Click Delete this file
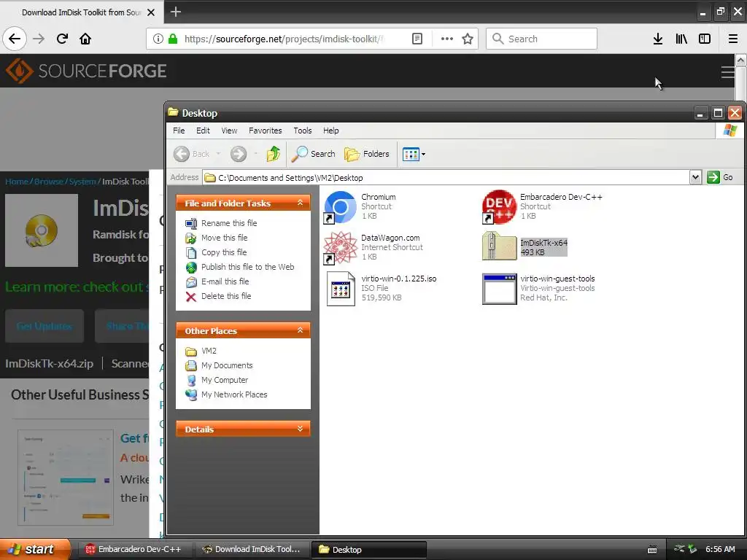The width and height of the screenshot is (747, 560). coord(226,296)
